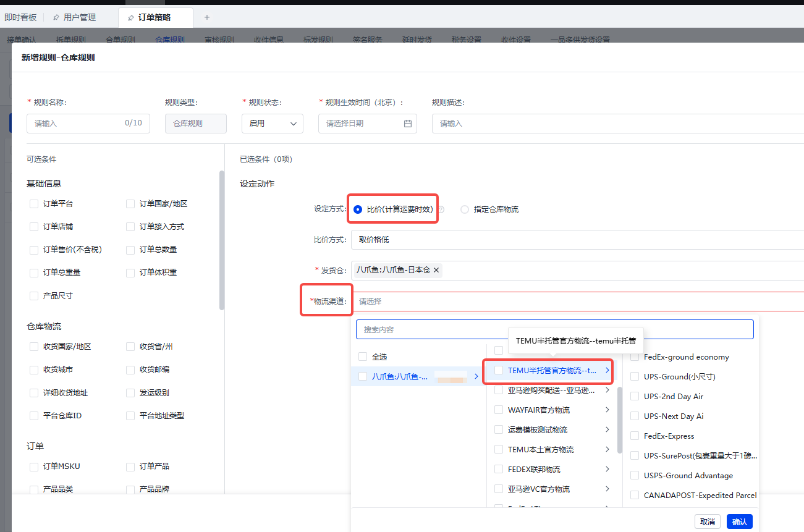Check the 订单店铺 condition
Image resolution: width=804 pixels, height=532 pixels.
[34, 227]
